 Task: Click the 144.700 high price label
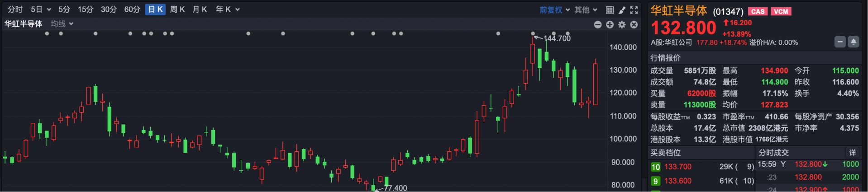[x=557, y=38]
